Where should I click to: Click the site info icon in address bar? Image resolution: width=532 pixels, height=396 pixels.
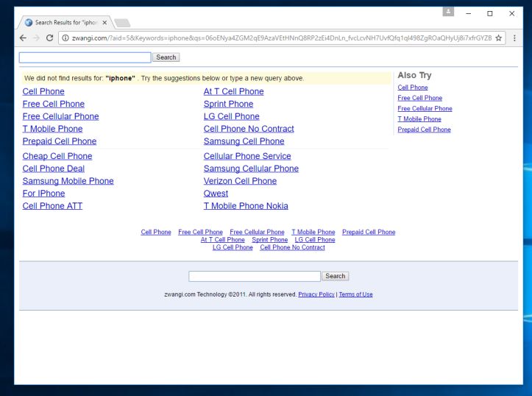tap(65, 38)
